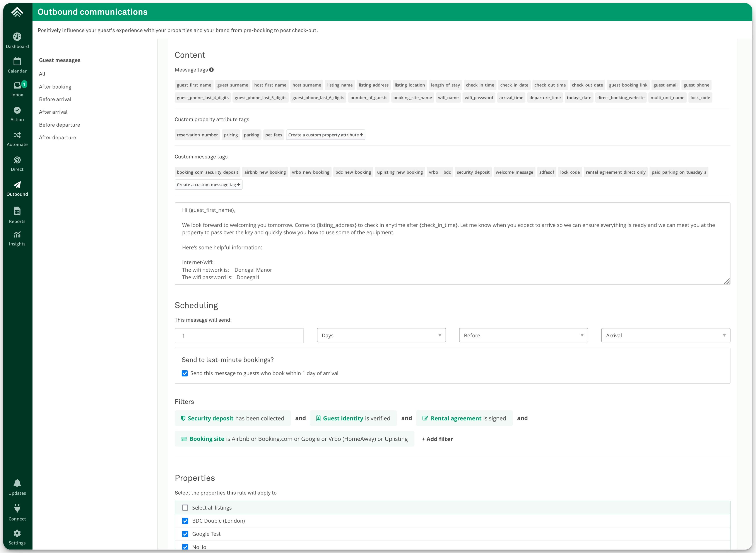Click Message tags info icon
Viewport: 756px width, 553px height.
[211, 70]
